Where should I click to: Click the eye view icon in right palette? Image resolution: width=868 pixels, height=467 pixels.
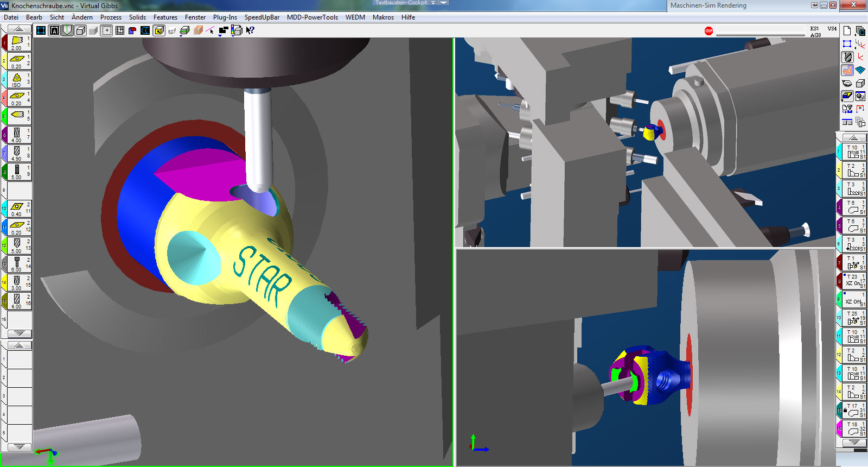point(847,83)
